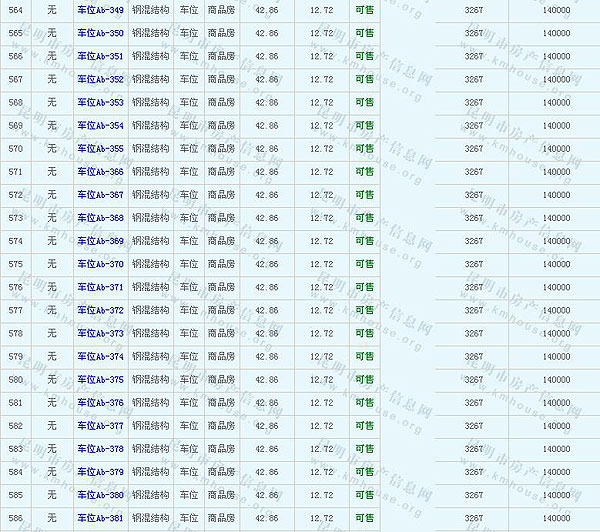
Task: Select the 可售 status for row 582
Action: [365, 426]
